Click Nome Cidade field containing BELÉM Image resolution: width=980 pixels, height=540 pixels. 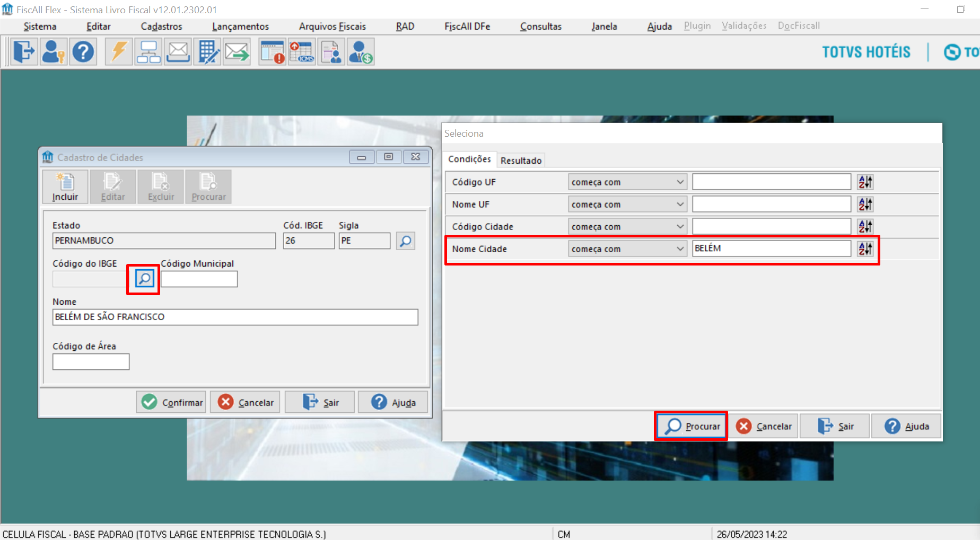(772, 249)
